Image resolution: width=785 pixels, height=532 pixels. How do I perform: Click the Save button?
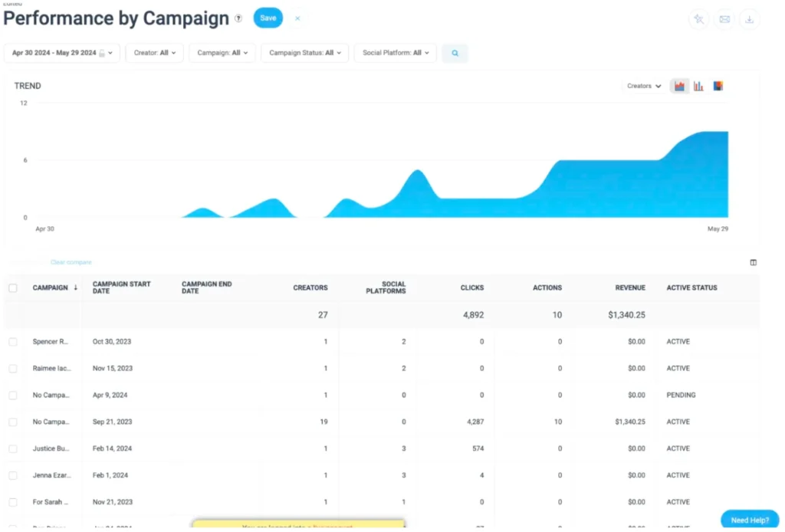coord(268,17)
